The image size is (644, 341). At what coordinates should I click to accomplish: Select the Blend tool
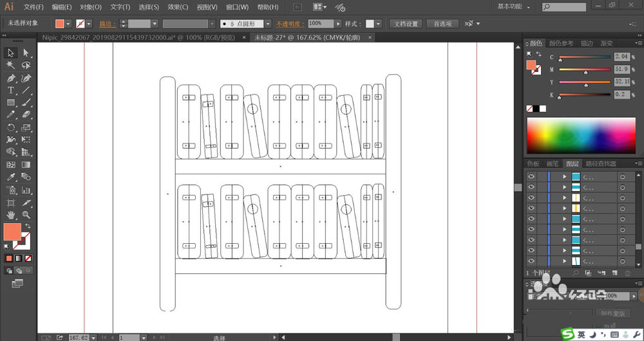(26, 178)
